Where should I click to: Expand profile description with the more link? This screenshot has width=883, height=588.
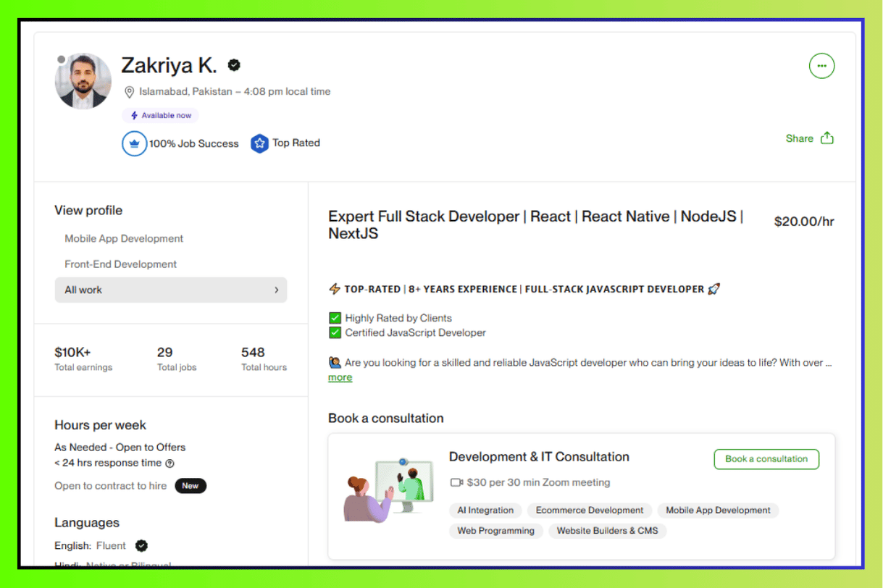pyautogui.click(x=340, y=377)
